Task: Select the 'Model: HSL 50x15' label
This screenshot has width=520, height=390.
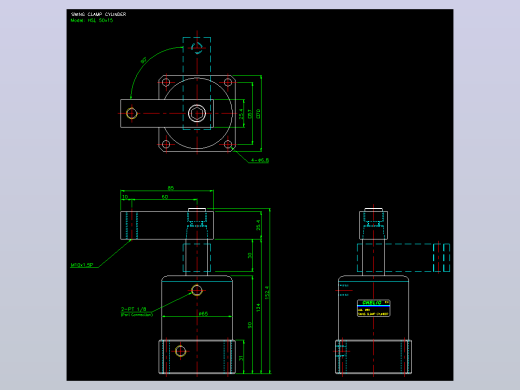Action: tap(92, 20)
